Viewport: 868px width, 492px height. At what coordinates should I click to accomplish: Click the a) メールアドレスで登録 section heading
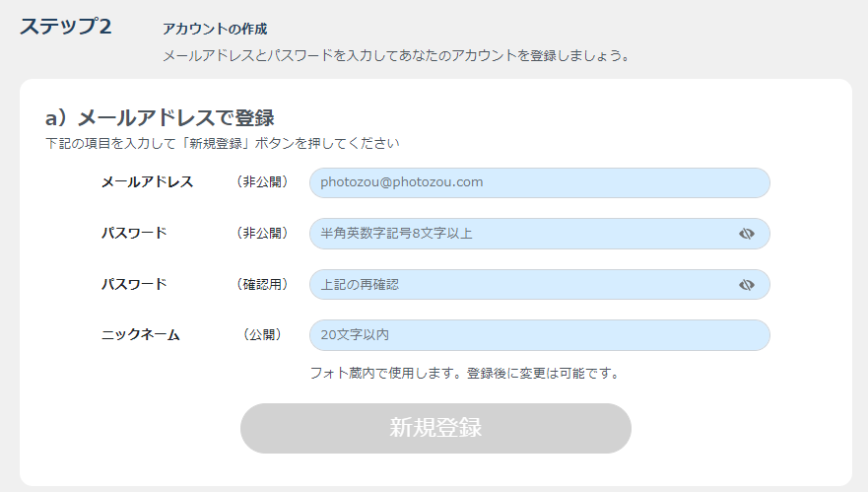160,118
